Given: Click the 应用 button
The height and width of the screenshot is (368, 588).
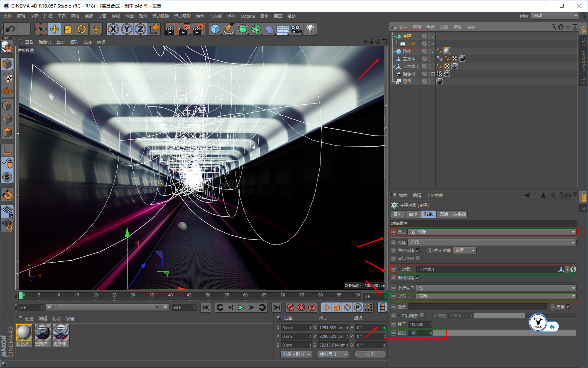Looking at the screenshot, I should 370,354.
